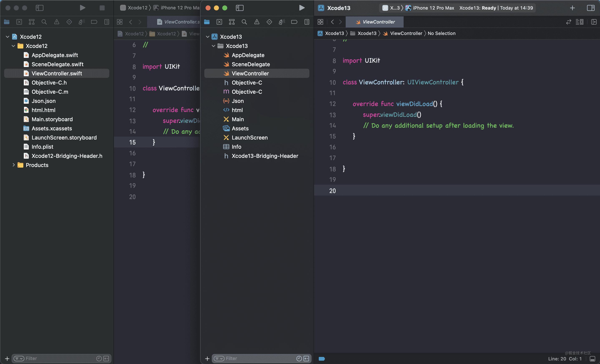Run the Xcode12 project with play button
The image size is (600, 364).
tap(83, 8)
